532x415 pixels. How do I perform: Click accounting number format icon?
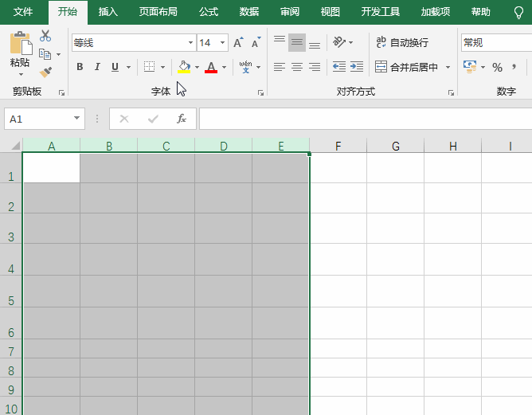tap(470, 67)
